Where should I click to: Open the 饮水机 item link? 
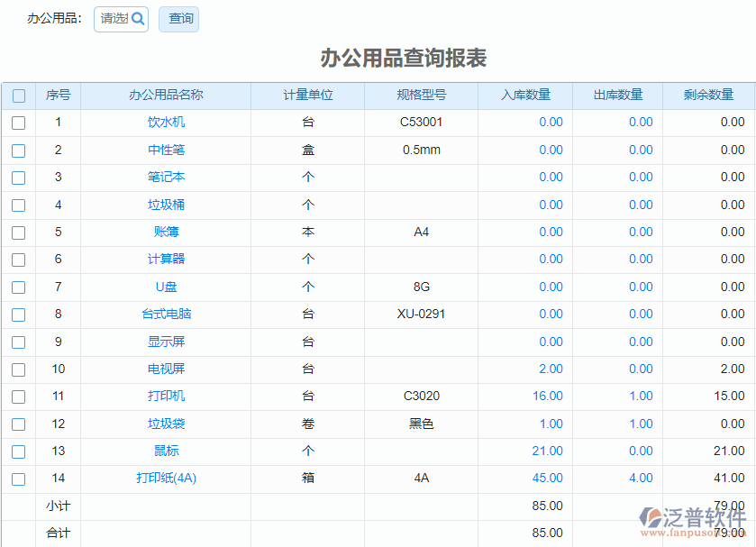tap(166, 123)
